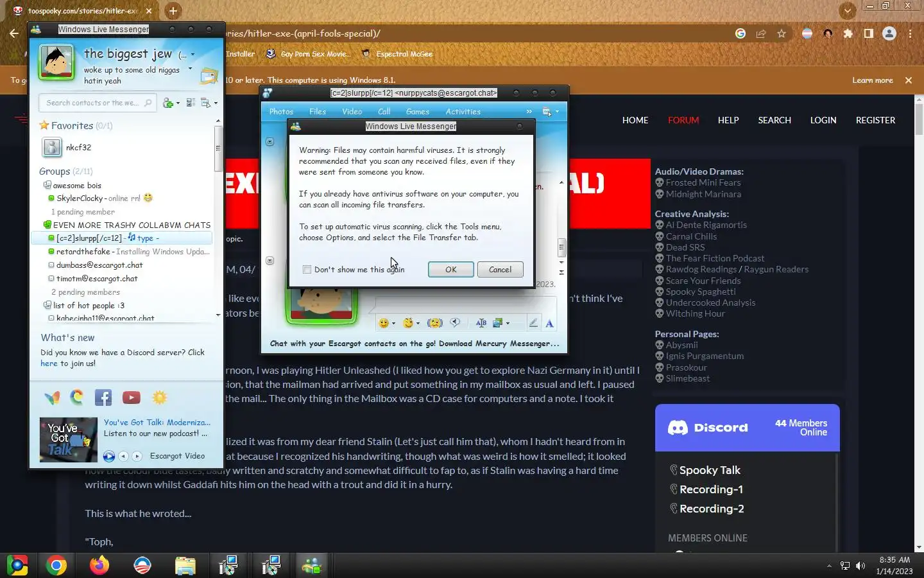Bookmark this page with the star icon
The image size is (924, 578).
782,33
